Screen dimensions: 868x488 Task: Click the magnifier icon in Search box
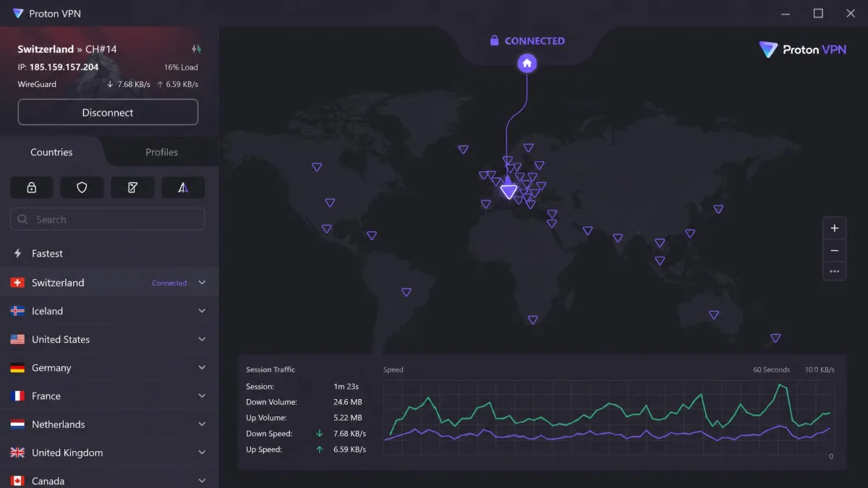point(22,220)
